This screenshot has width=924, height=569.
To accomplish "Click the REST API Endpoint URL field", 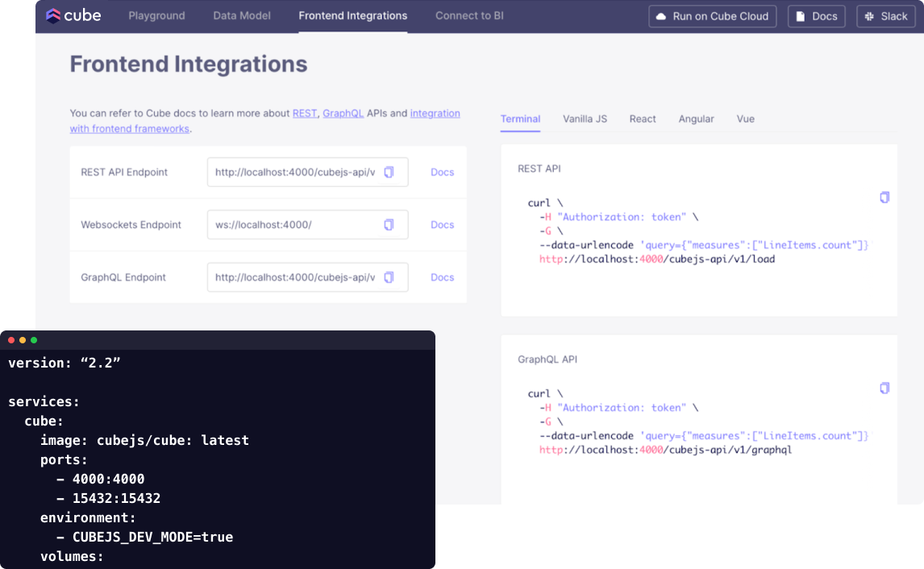I will coord(294,172).
